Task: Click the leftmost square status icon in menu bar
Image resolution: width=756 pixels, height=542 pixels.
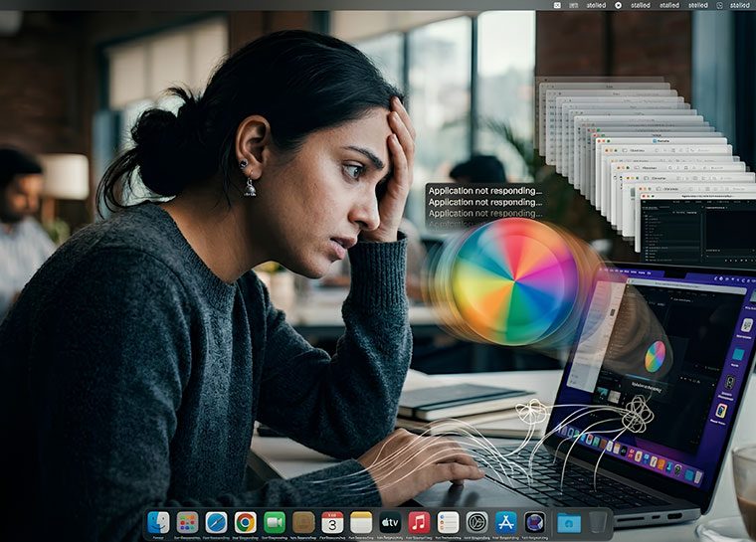Action: click(557, 5)
